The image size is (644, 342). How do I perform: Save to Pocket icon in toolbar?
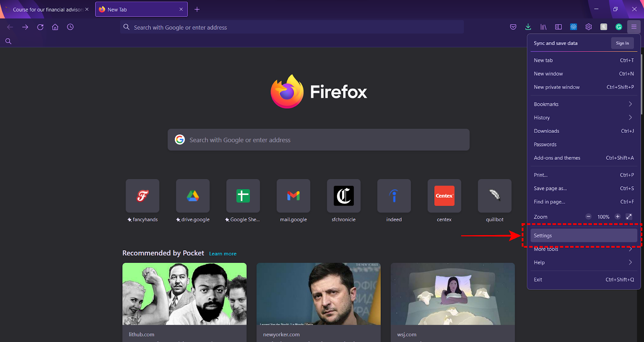pyautogui.click(x=513, y=27)
